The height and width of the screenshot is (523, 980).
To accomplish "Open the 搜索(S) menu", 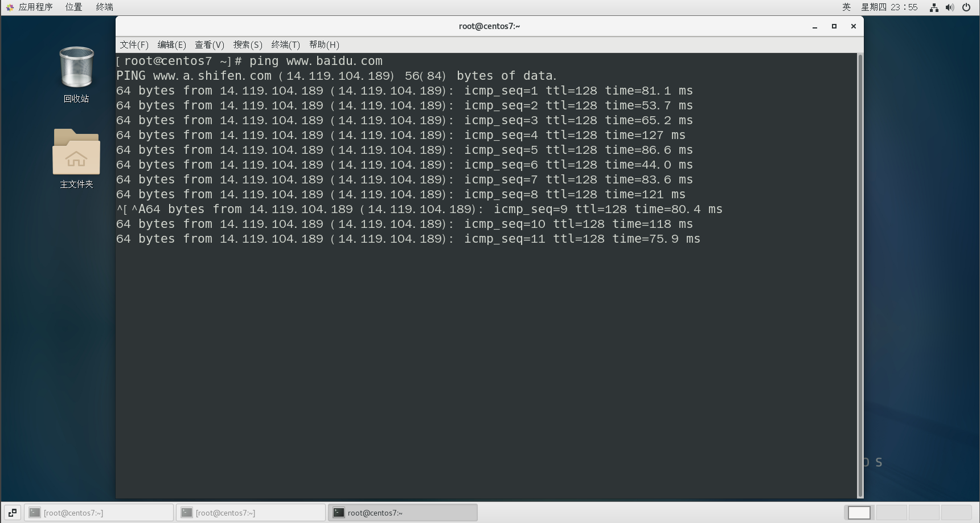I will tap(247, 45).
